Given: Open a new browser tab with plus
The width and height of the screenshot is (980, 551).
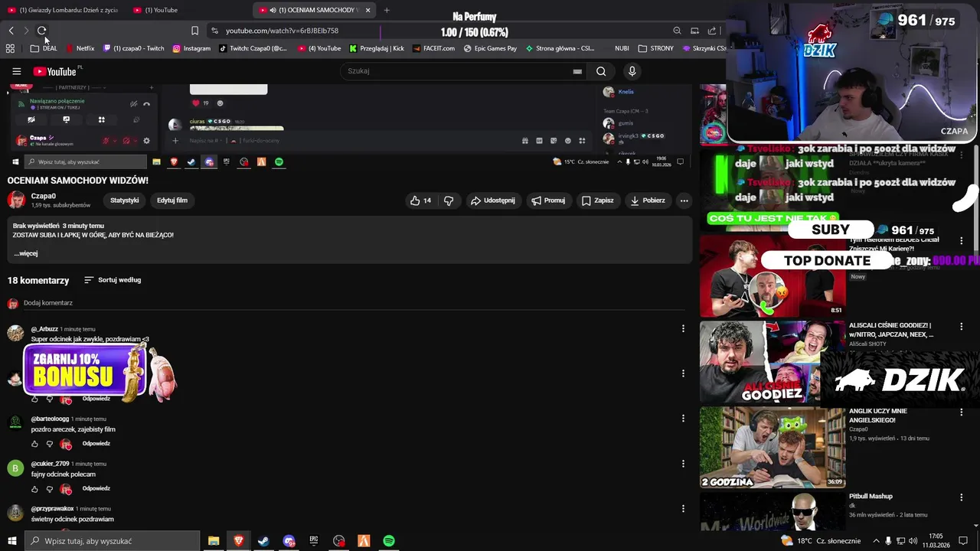Looking at the screenshot, I should 387,10.
